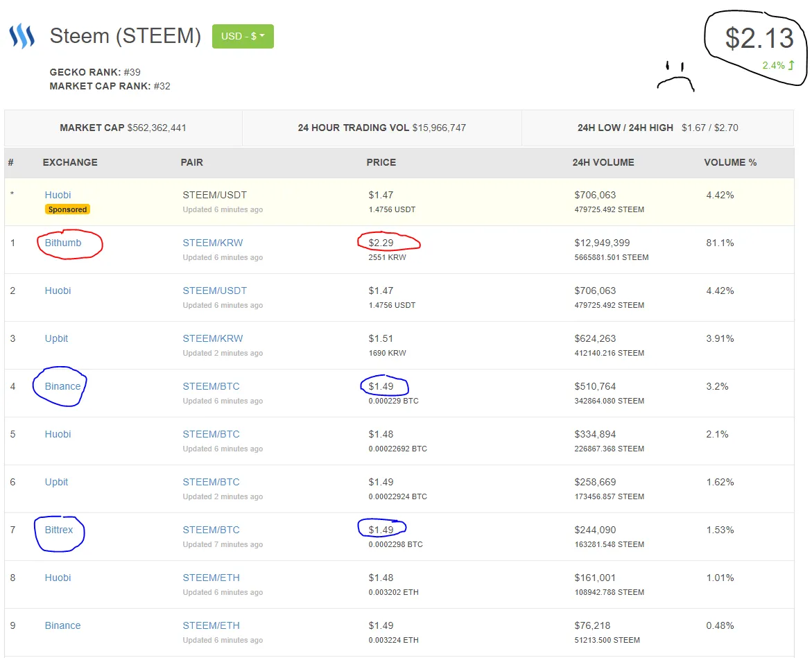Click the 24H LOW / 24H HIGH $1.67 / $2.70

click(657, 128)
